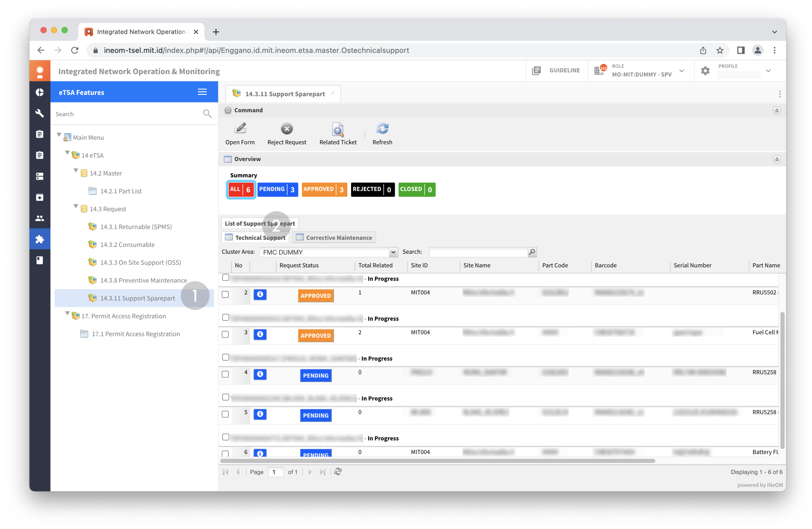Click the Refresh command icon

coord(382,129)
